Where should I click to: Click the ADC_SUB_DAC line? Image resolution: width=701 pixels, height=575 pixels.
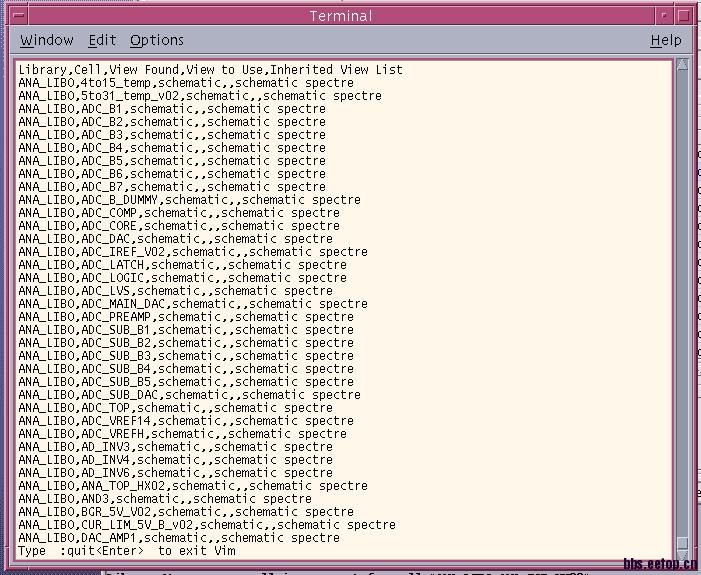189,394
